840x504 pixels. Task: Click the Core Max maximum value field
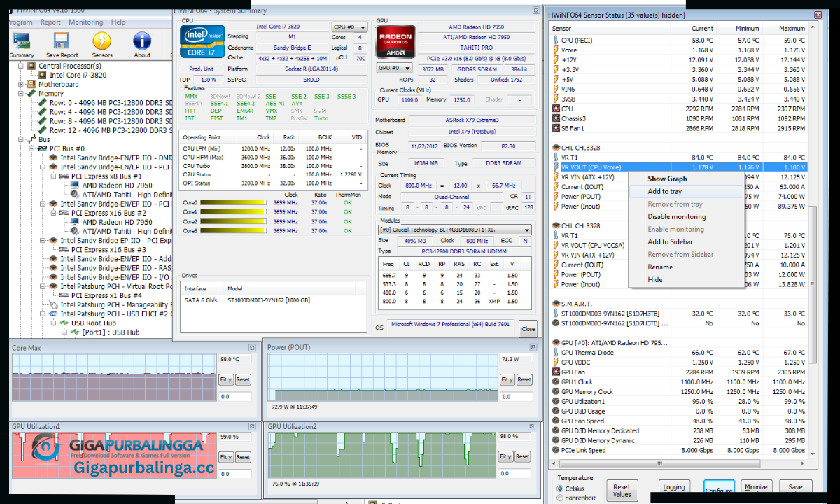tap(235, 359)
